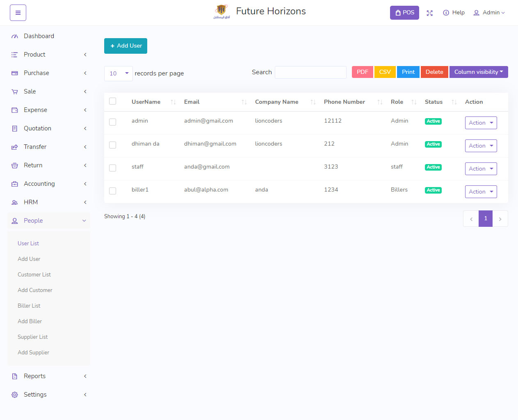Sort the table by UserName column
This screenshot has height=420, width=518.
coord(146,102)
